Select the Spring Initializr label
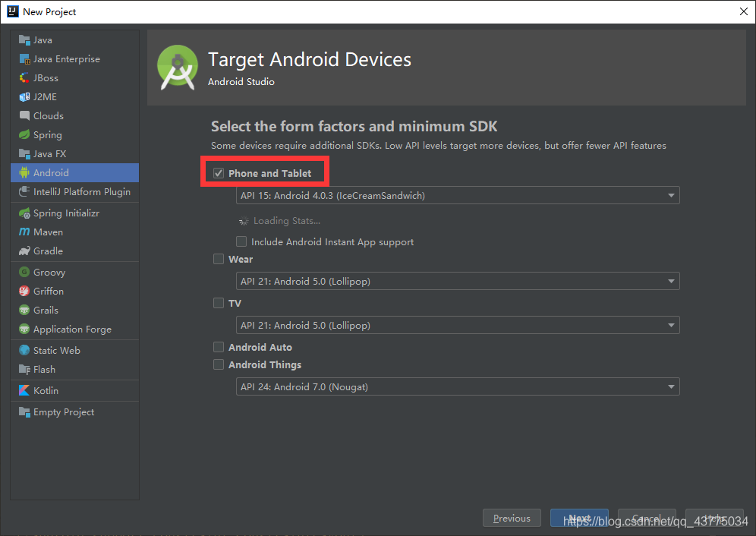 pyautogui.click(x=67, y=213)
